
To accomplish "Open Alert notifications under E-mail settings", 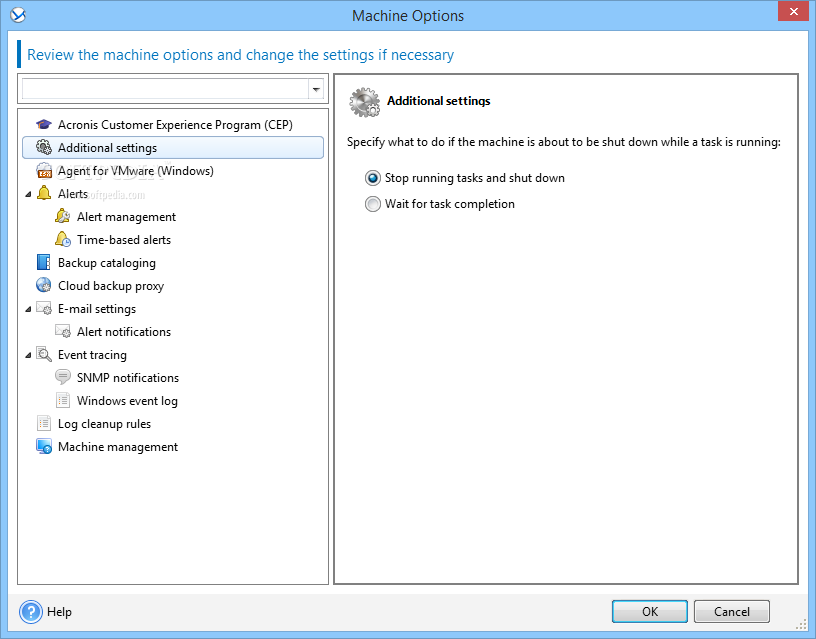I will [124, 331].
